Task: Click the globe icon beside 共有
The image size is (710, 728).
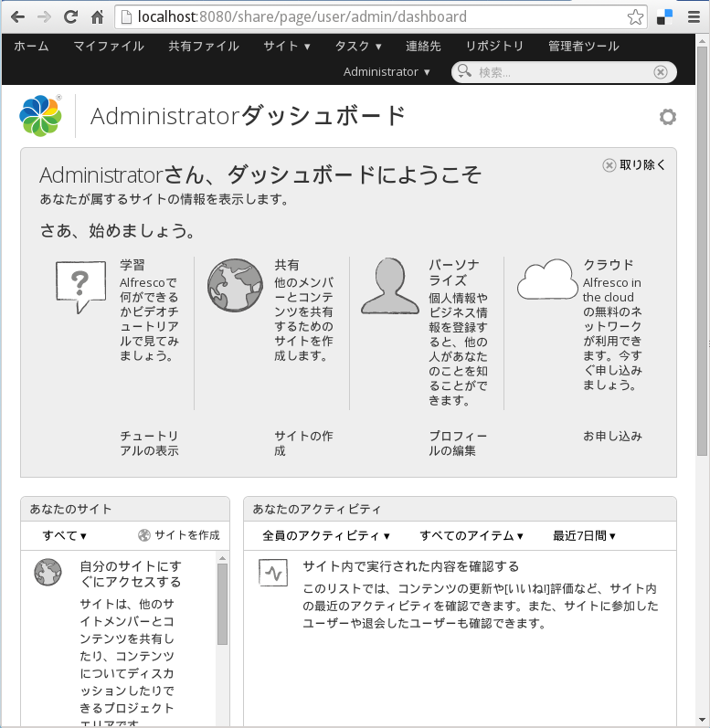Action: click(235, 285)
